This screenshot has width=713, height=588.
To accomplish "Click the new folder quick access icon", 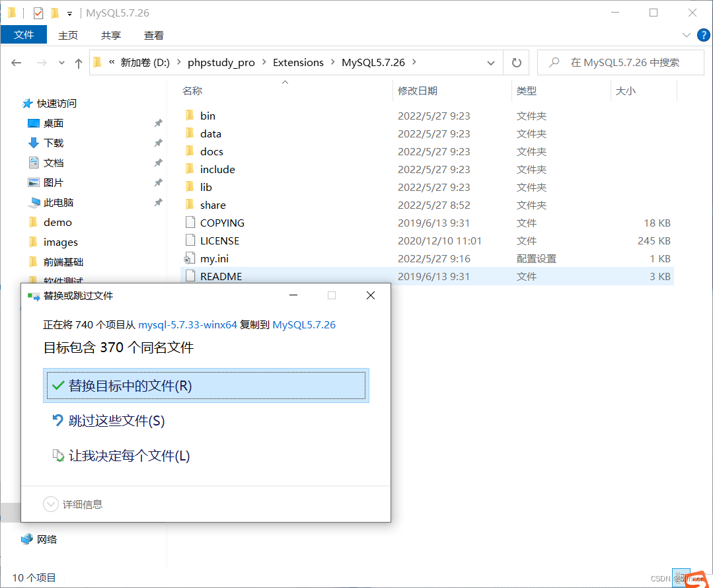I will [55, 13].
